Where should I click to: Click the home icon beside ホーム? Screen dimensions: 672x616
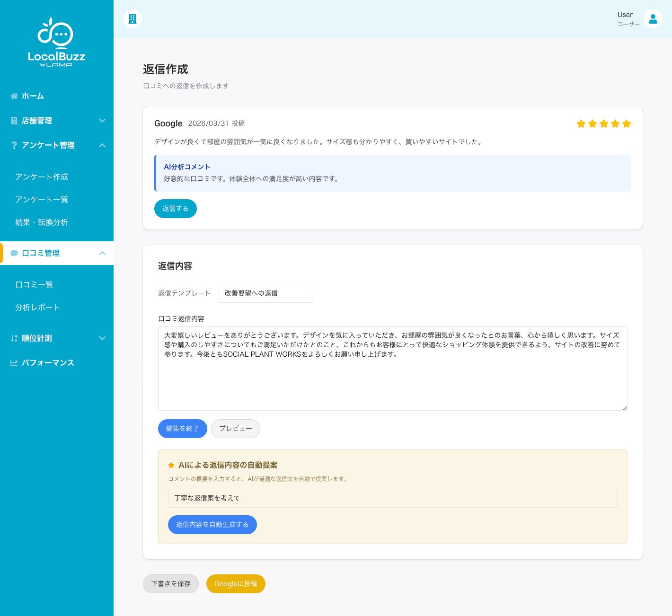[x=14, y=96]
